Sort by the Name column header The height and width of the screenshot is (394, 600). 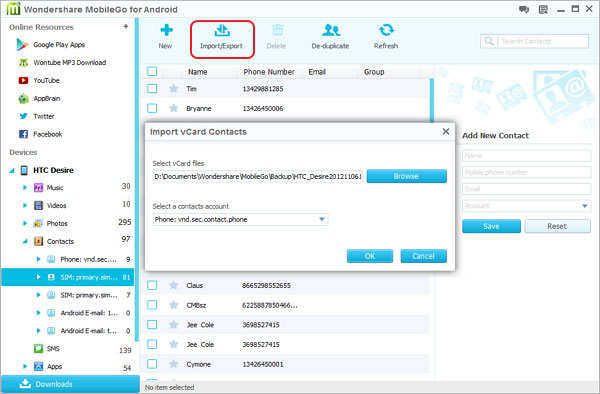197,72
